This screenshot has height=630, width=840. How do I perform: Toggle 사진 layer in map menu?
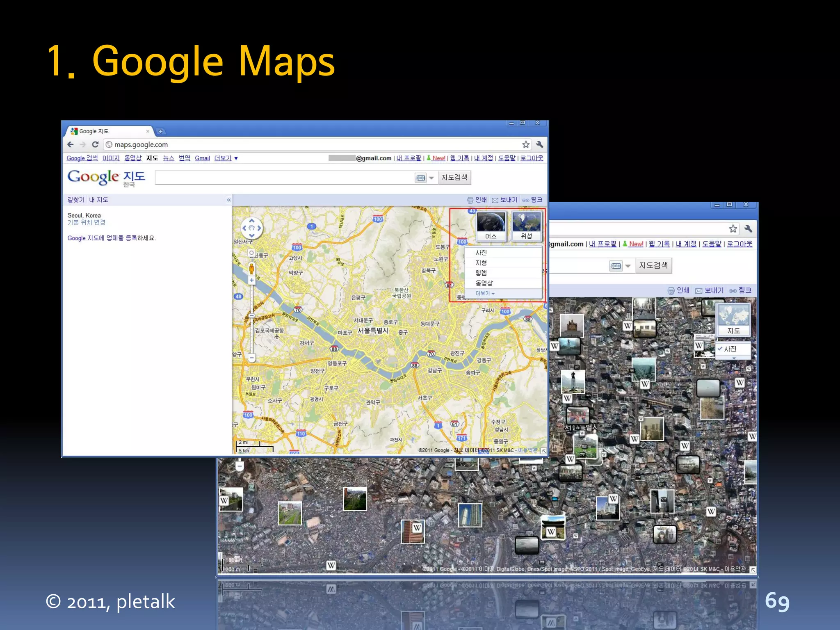coord(503,253)
